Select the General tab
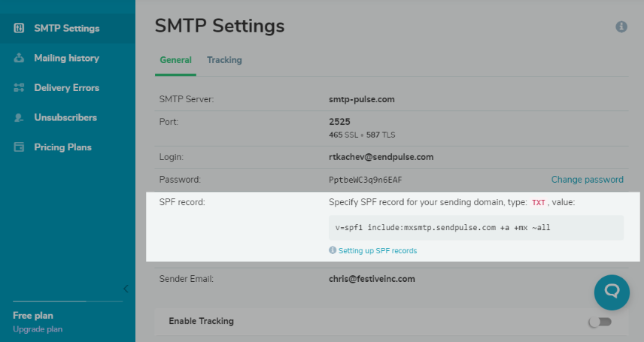Screen dimensions: 644x342 coord(175,60)
